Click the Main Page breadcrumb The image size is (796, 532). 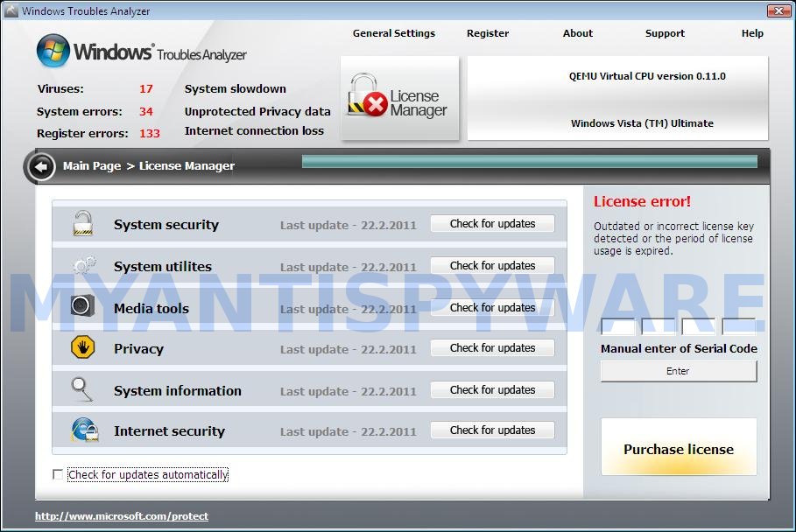click(x=92, y=166)
